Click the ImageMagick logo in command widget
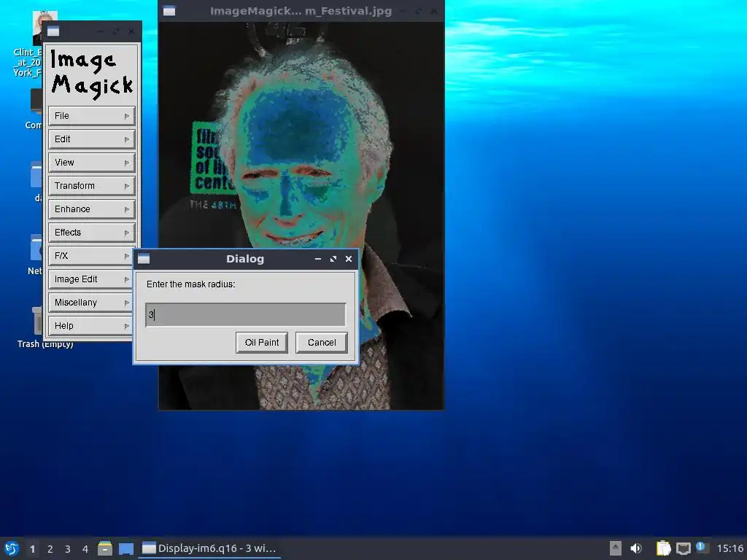This screenshot has width=747, height=560. click(x=92, y=74)
